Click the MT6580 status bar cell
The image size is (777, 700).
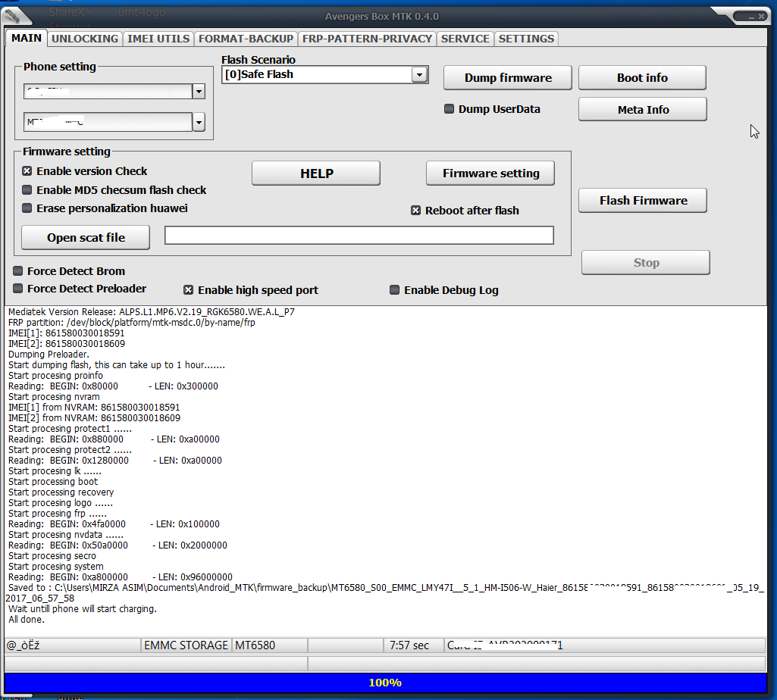pyautogui.click(x=270, y=645)
